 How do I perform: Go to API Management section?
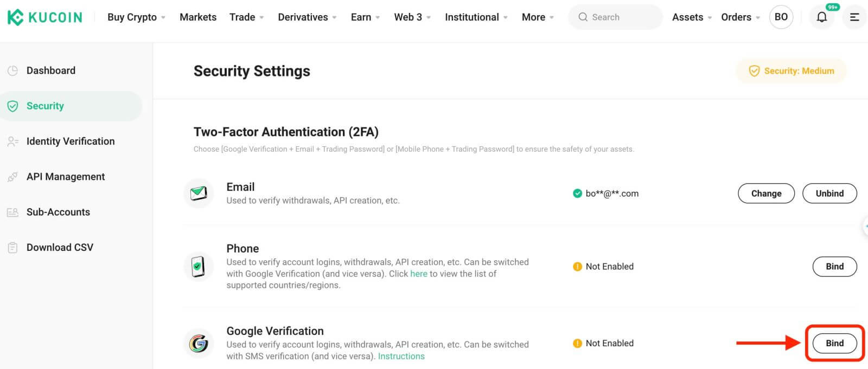point(66,177)
